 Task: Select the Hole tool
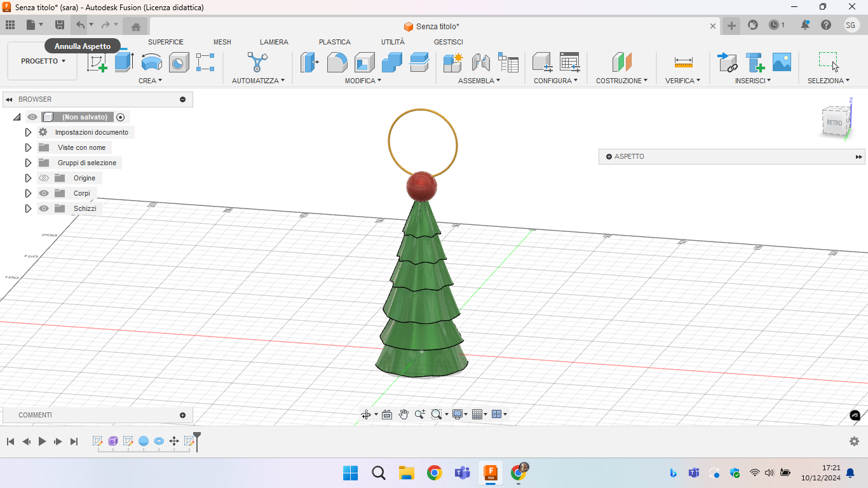point(179,62)
